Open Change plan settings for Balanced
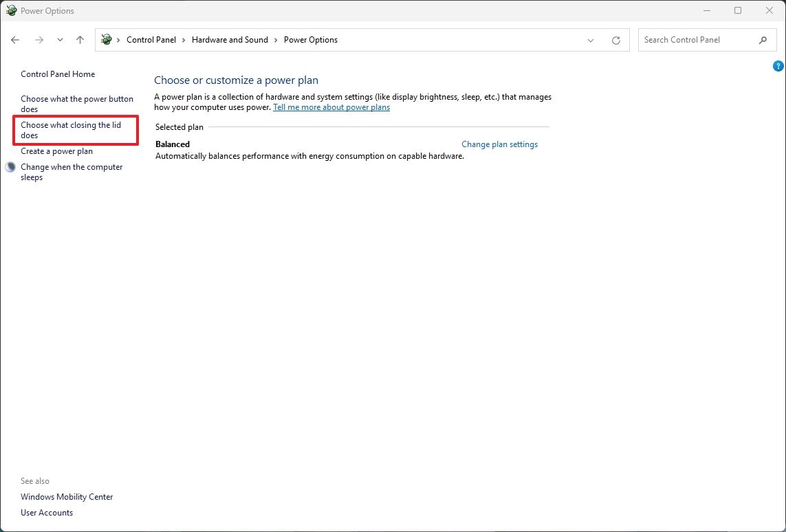The width and height of the screenshot is (786, 532). (x=499, y=144)
